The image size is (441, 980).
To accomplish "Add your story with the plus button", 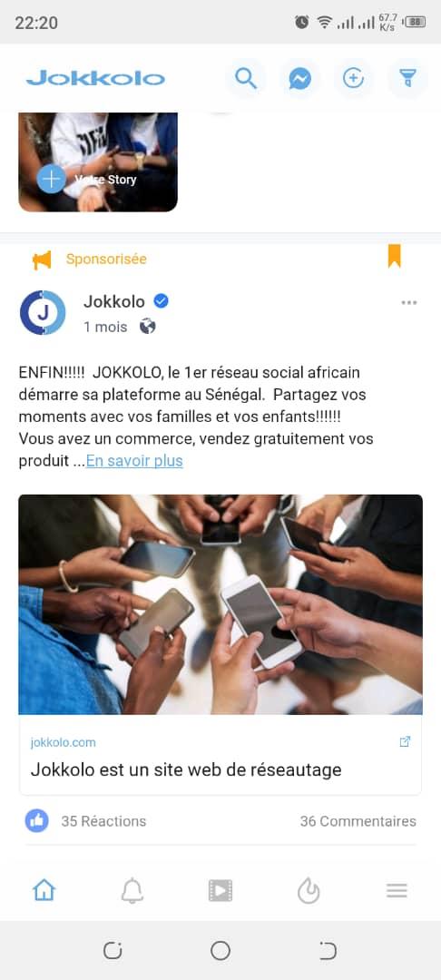I will pyautogui.click(x=51, y=180).
